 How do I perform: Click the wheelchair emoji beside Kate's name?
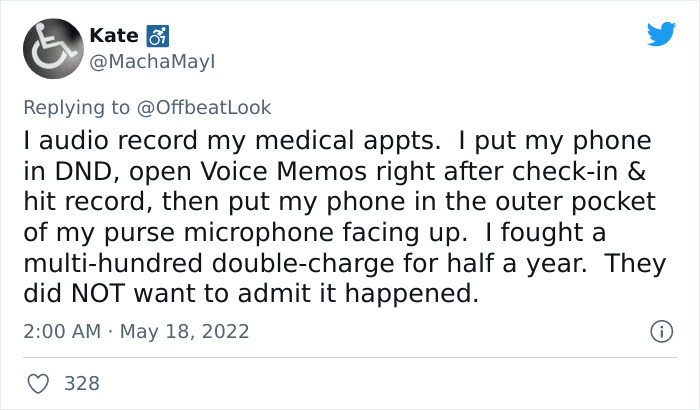pos(156,36)
